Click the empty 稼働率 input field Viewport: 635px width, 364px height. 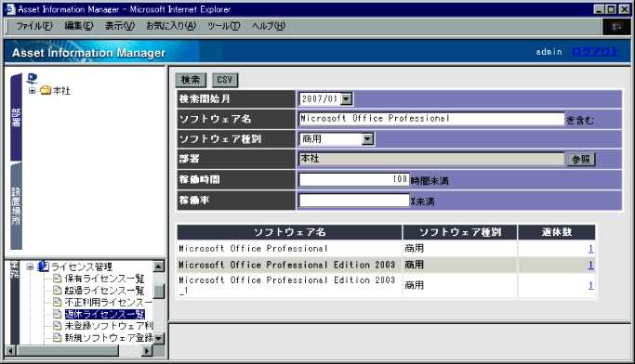click(x=354, y=201)
